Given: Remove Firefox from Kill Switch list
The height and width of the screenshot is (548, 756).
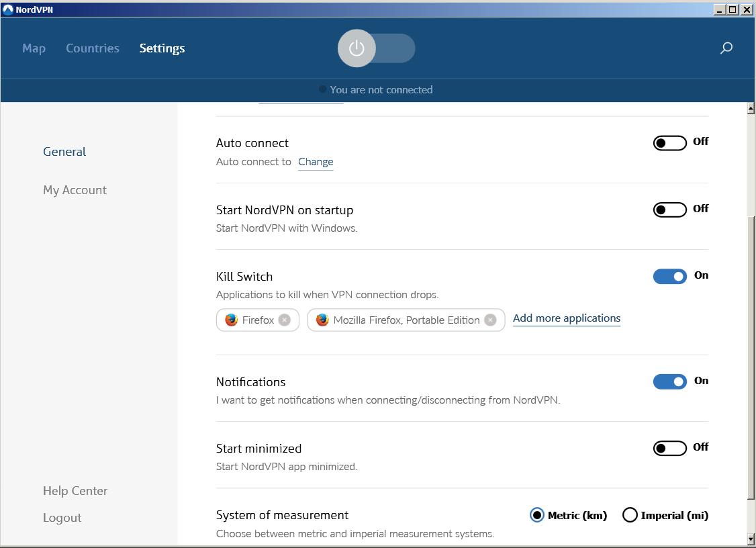Looking at the screenshot, I should click(x=285, y=320).
